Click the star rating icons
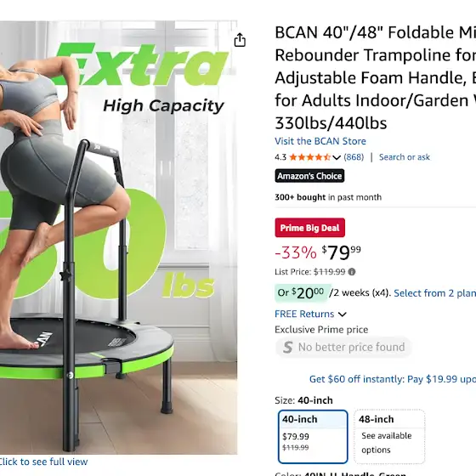This screenshot has width=476, height=476. (310, 157)
